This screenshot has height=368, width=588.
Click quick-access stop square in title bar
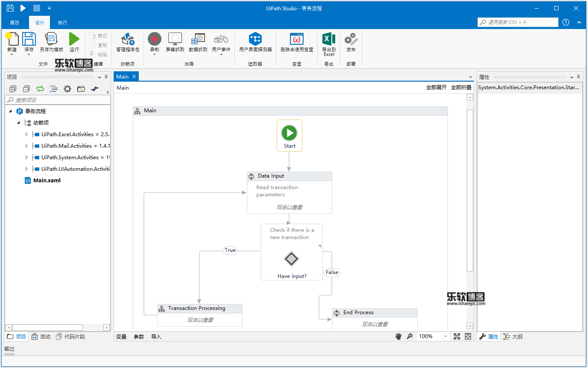coord(37,8)
